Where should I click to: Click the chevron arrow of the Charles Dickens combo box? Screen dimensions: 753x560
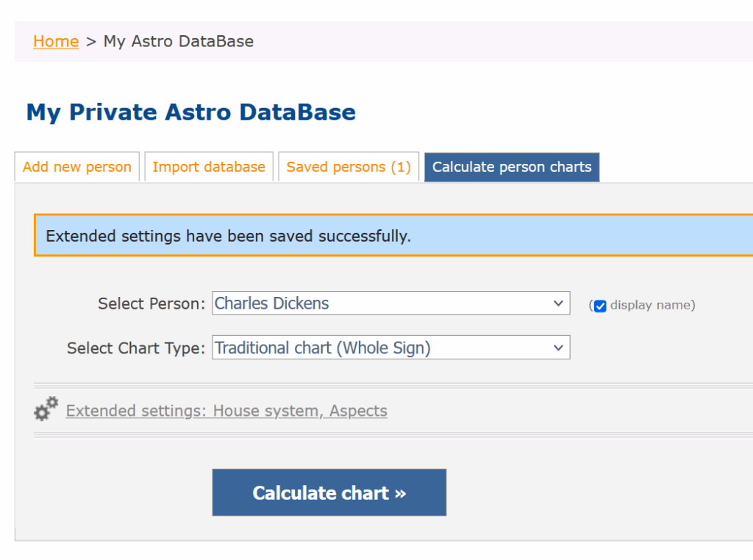(558, 304)
